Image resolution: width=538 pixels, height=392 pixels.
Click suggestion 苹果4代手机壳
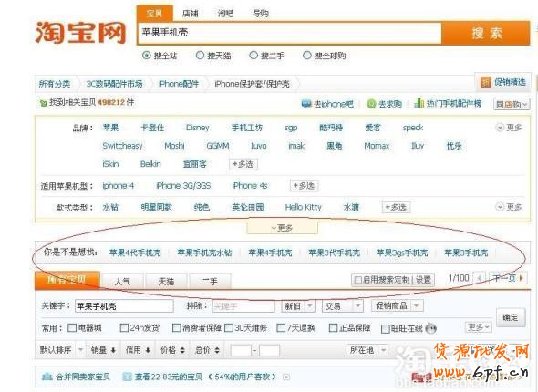click(135, 253)
